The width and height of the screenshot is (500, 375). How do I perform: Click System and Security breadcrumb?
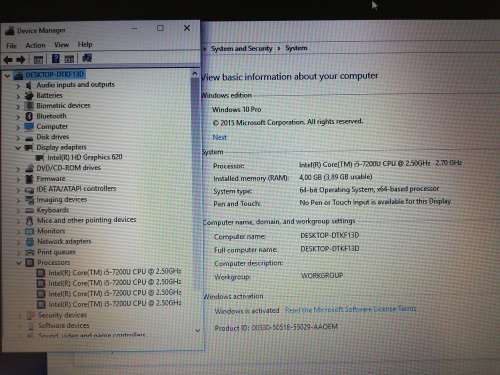click(241, 49)
